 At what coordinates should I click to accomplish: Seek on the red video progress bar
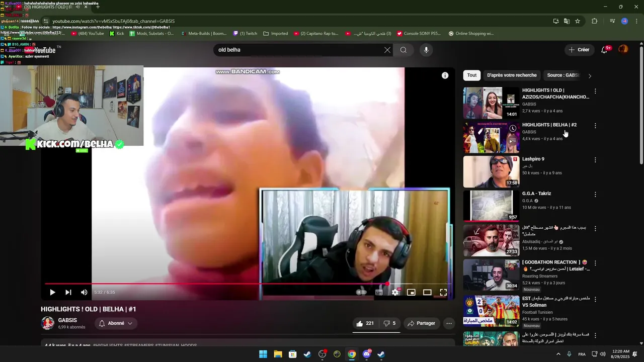[x=248, y=284]
